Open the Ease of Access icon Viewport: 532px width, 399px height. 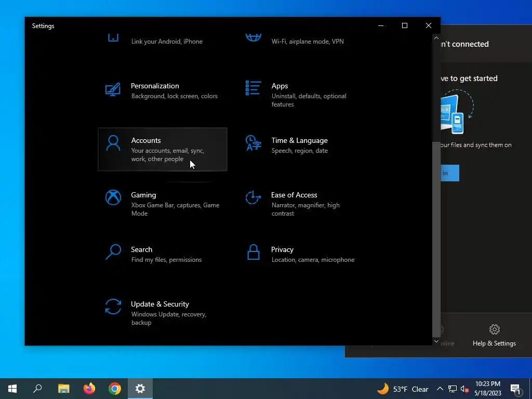(x=253, y=197)
